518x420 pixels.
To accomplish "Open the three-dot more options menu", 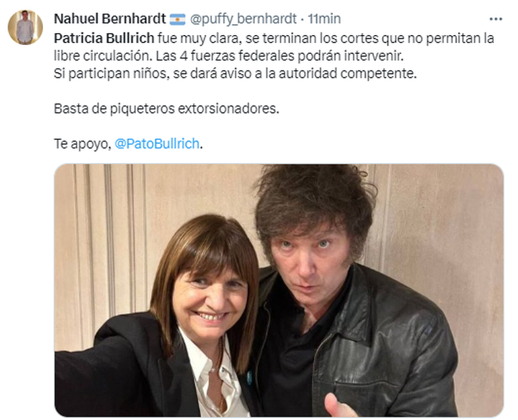I will (496, 19).
